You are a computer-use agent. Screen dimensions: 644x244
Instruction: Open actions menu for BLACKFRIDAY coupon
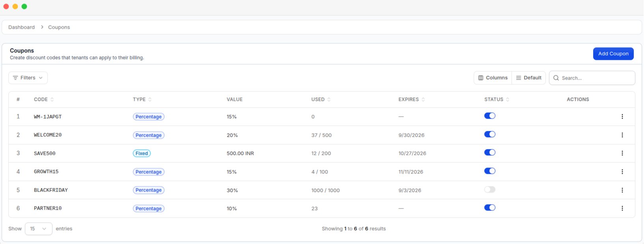click(x=622, y=190)
